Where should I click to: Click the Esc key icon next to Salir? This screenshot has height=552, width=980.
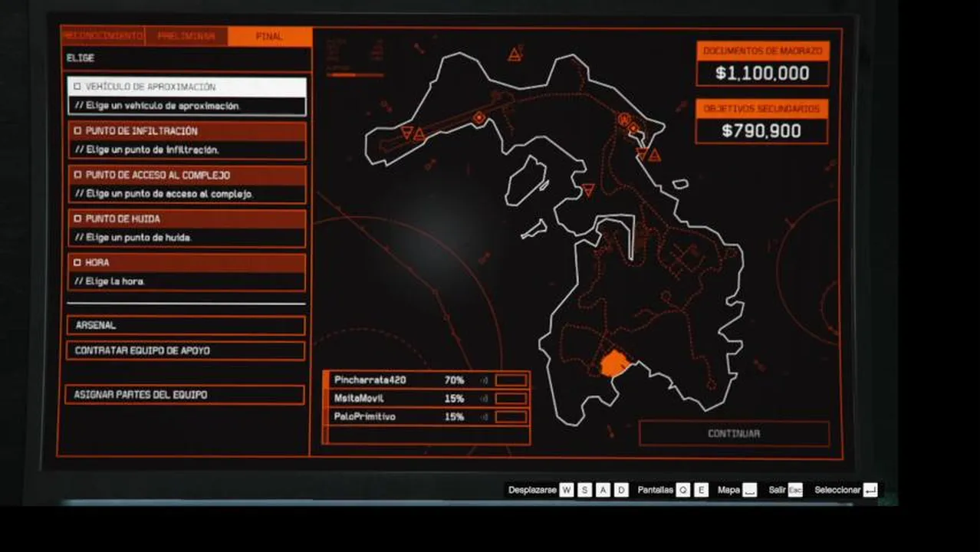click(x=795, y=490)
